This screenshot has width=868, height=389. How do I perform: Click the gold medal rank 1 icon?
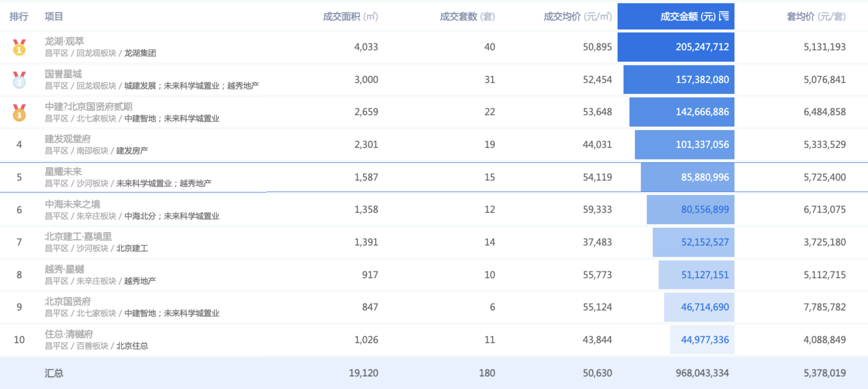(x=19, y=48)
